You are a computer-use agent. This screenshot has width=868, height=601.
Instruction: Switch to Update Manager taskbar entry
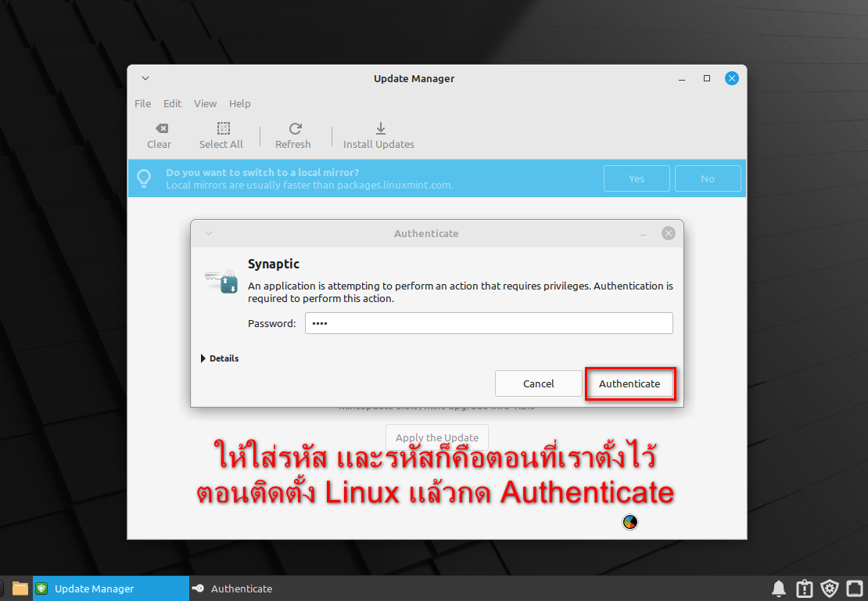coord(111,588)
